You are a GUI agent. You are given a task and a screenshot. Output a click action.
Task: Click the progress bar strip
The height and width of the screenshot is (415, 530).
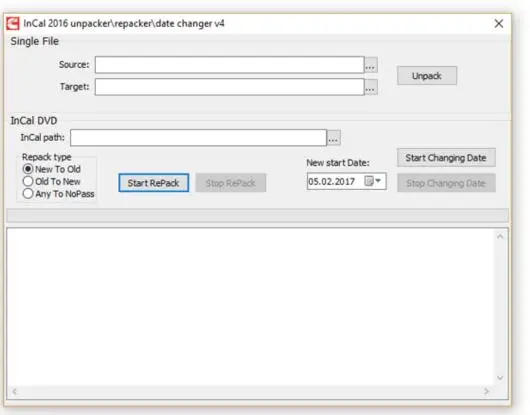(x=258, y=215)
